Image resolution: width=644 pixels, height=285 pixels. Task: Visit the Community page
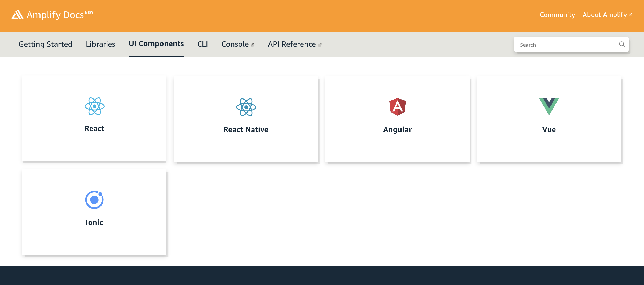[x=557, y=15]
